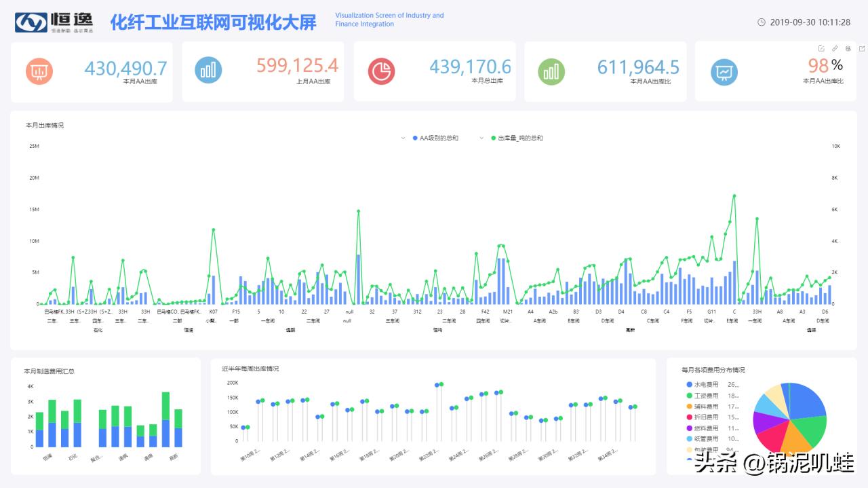Click the orange 本月AA出库 metric icon
This screenshot has width=868, height=488.
pyautogui.click(x=39, y=71)
